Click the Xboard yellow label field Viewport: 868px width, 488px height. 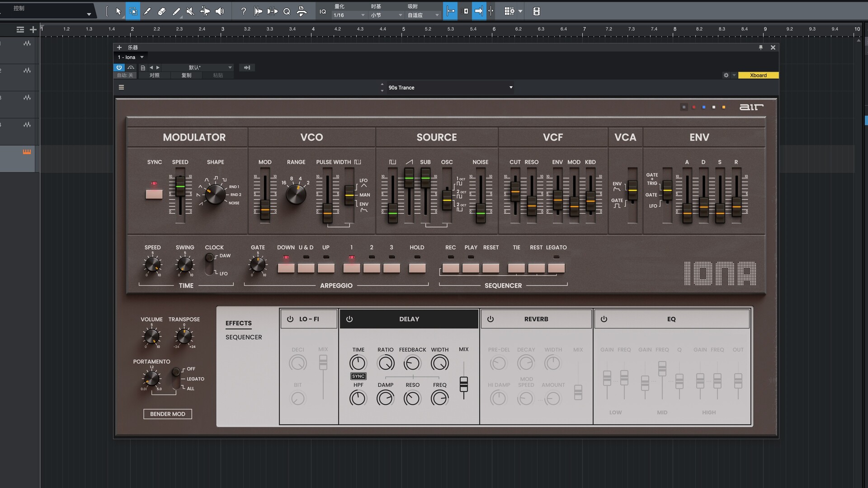(758, 75)
